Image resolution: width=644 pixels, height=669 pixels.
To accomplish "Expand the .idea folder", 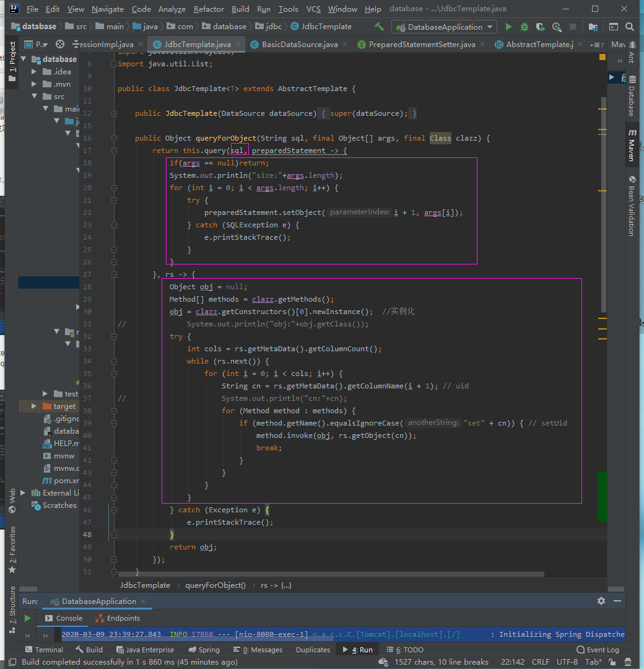I will point(34,72).
